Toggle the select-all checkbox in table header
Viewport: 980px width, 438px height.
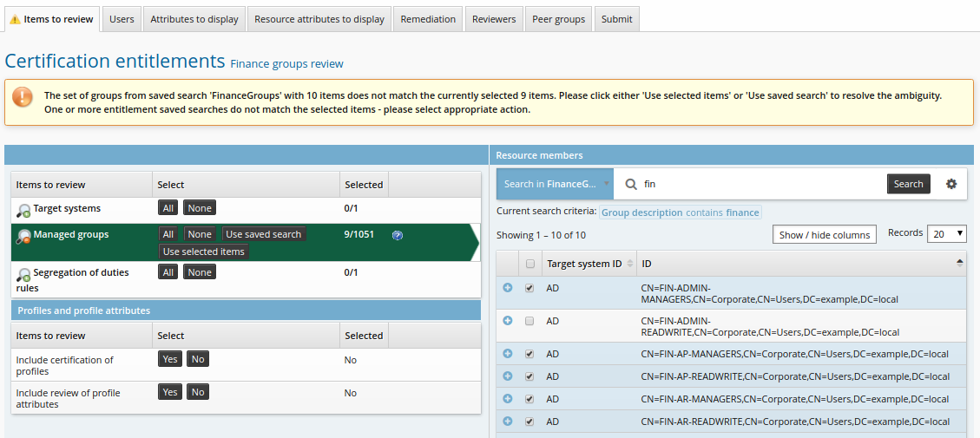click(x=529, y=264)
